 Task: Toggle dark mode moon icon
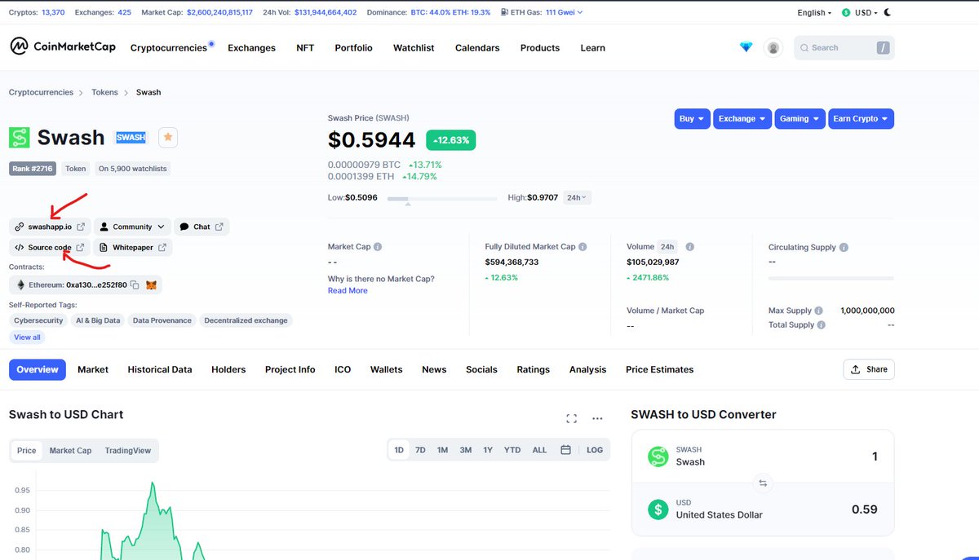point(888,12)
